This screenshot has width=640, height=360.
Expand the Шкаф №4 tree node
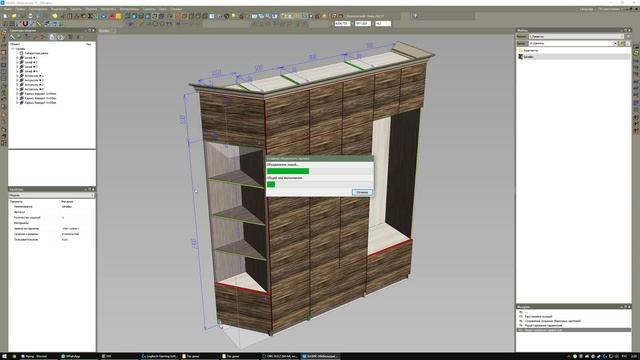17,71
